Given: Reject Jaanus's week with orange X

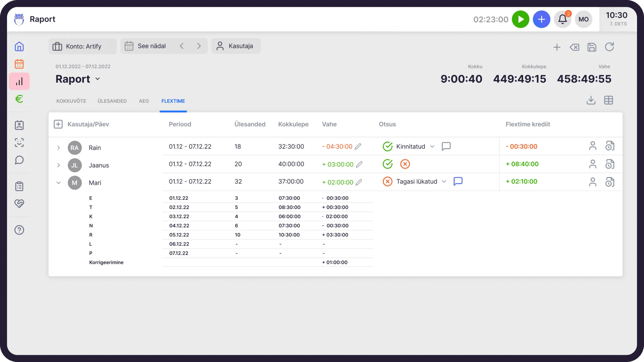Looking at the screenshot, I should pos(405,164).
